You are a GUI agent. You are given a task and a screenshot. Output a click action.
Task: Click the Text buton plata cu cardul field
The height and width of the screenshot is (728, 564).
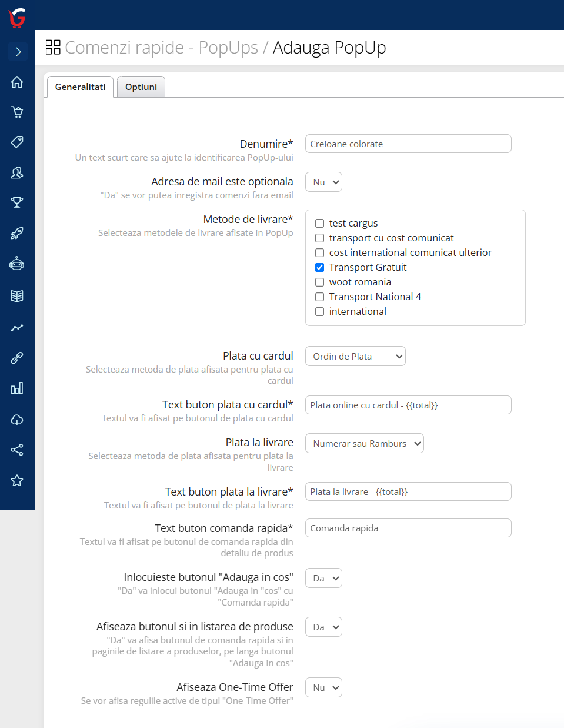[x=408, y=405]
